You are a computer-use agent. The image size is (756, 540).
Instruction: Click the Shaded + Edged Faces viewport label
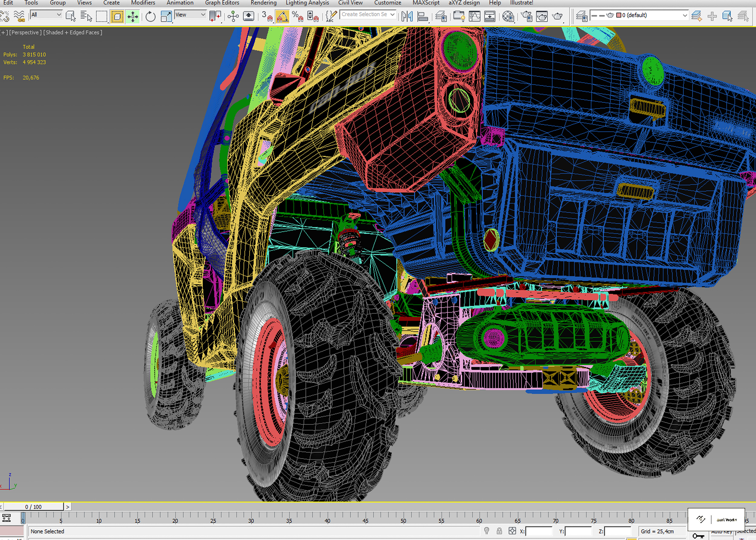73,32
